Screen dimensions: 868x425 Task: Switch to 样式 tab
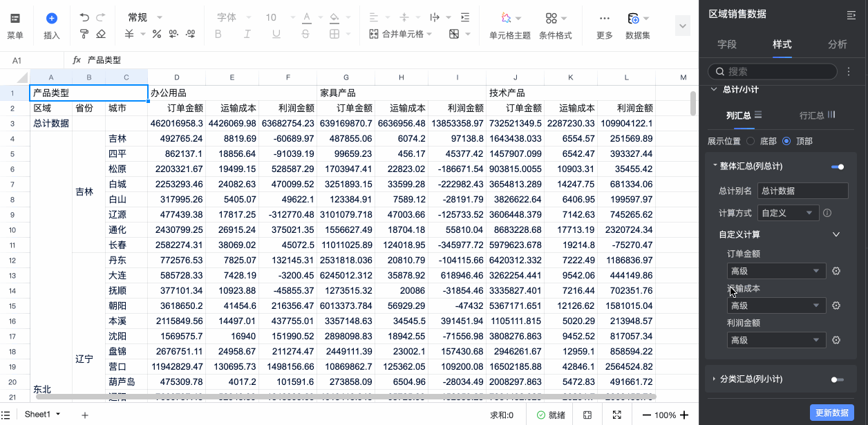pyautogui.click(x=782, y=44)
